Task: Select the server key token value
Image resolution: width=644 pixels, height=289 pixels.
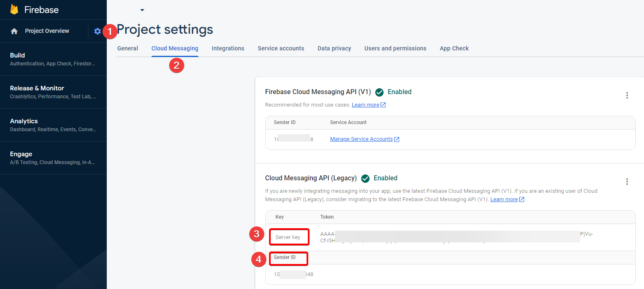Action: pyautogui.click(x=456, y=237)
